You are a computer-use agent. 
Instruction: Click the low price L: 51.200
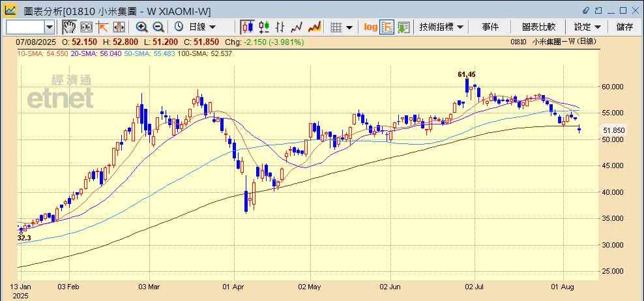(160, 42)
